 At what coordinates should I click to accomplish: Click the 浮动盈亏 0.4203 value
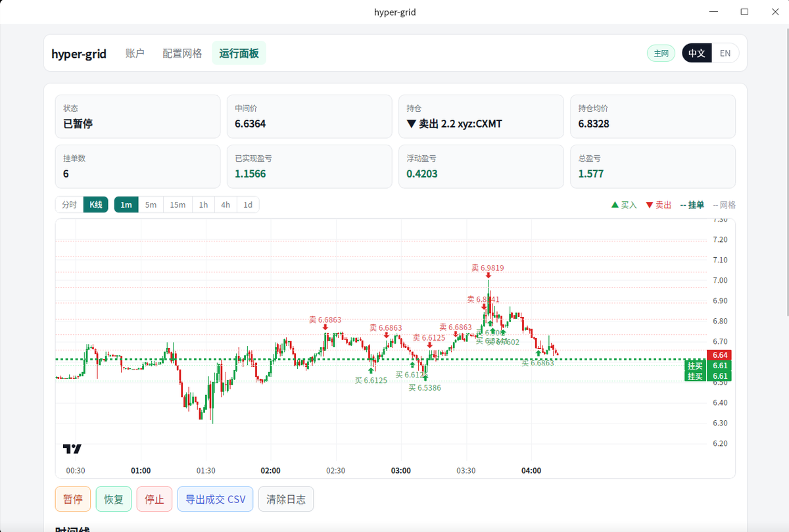click(x=422, y=174)
